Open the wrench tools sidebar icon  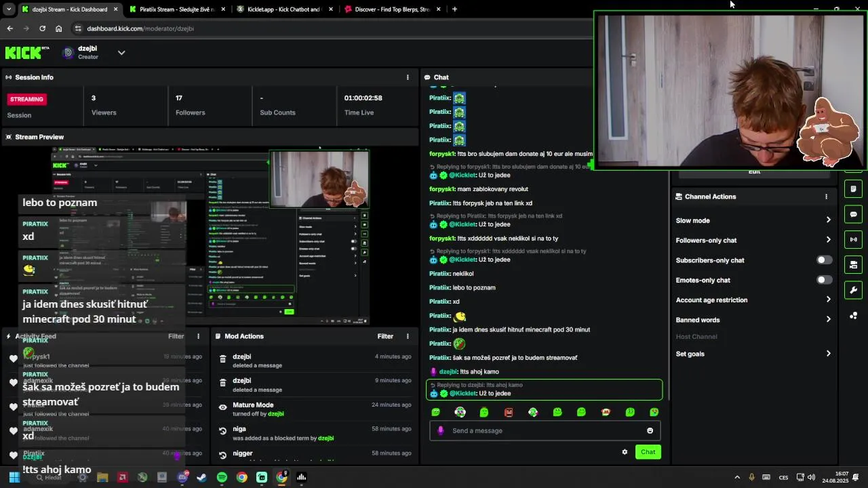(853, 290)
